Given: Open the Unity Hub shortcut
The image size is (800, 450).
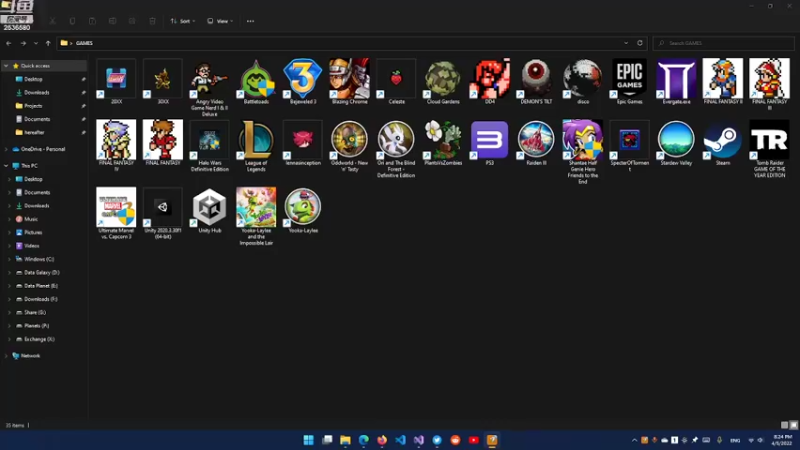Looking at the screenshot, I should click(209, 210).
